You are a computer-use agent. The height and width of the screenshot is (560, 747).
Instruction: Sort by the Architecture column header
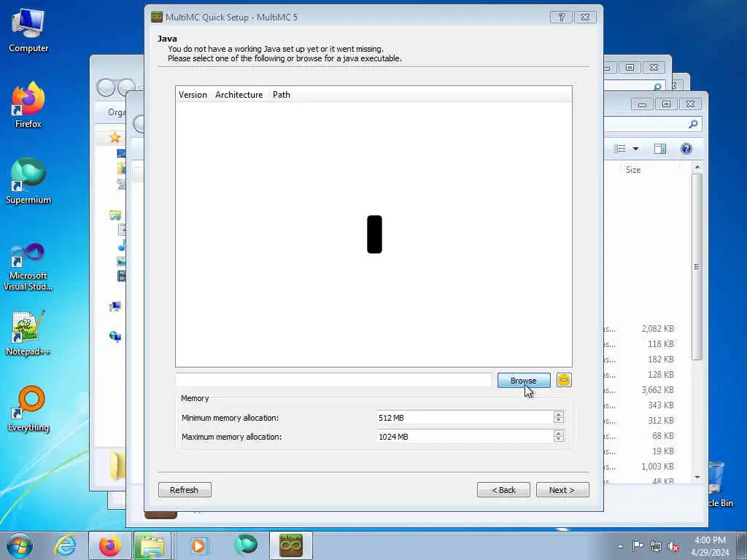tap(239, 95)
